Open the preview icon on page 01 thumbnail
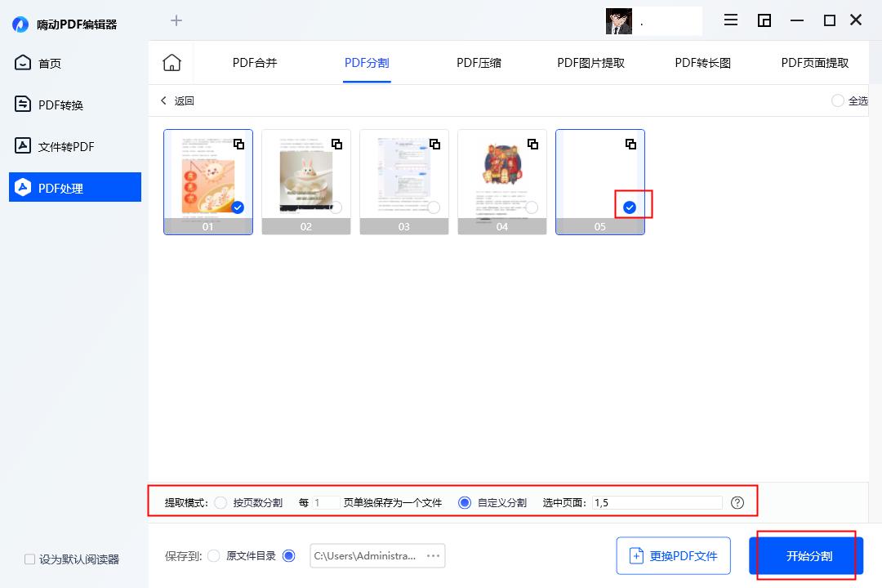 point(239,144)
